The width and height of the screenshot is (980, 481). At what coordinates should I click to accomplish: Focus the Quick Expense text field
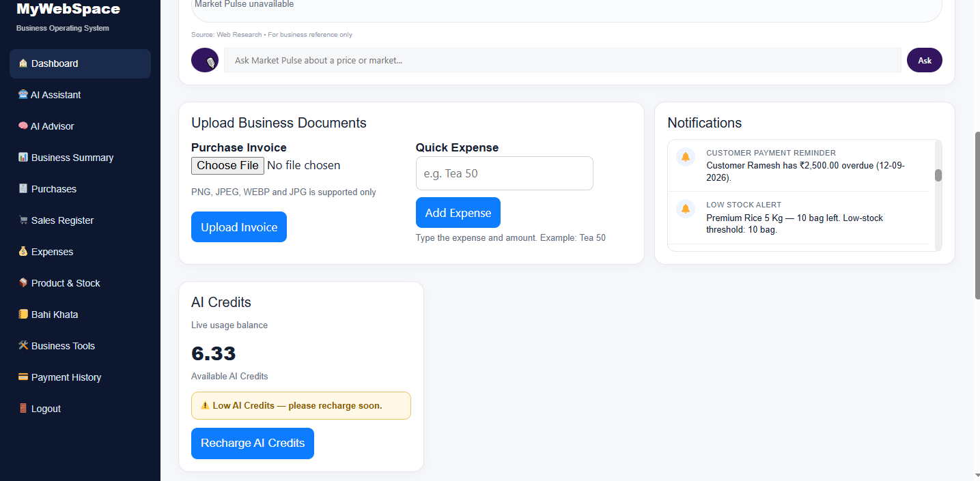[x=505, y=173]
